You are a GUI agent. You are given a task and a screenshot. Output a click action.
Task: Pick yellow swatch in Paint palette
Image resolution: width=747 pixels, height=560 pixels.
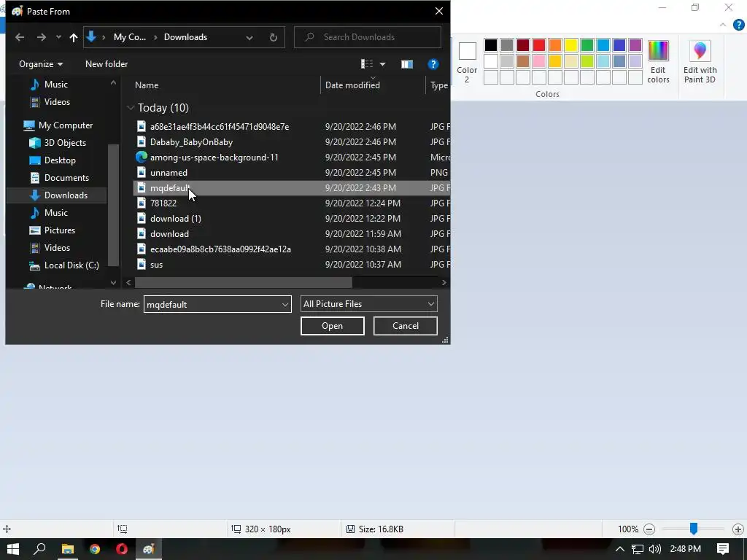pos(570,45)
